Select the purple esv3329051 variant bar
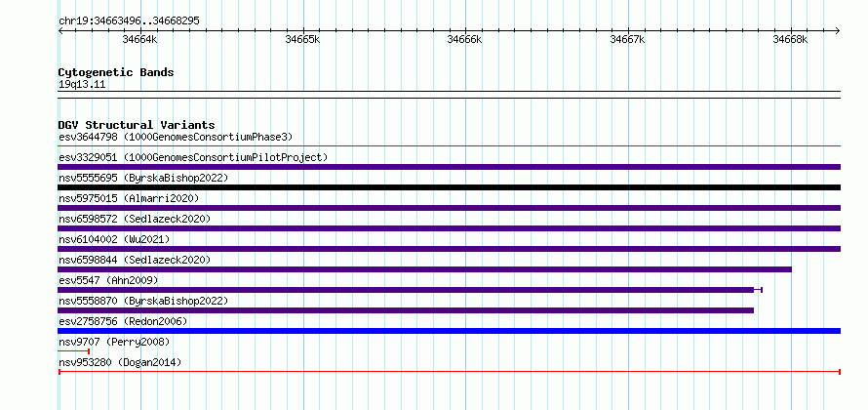 pos(449,167)
